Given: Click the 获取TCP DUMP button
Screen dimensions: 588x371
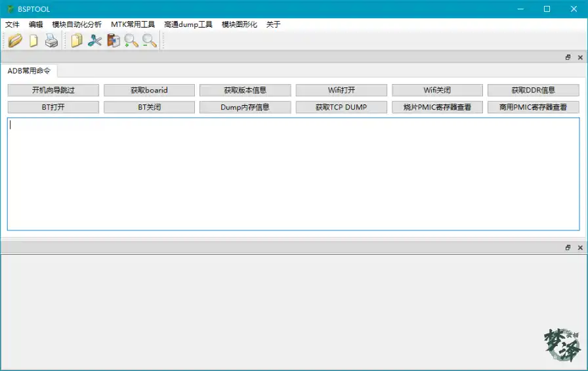Looking at the screenshot, I should point(341,107).
